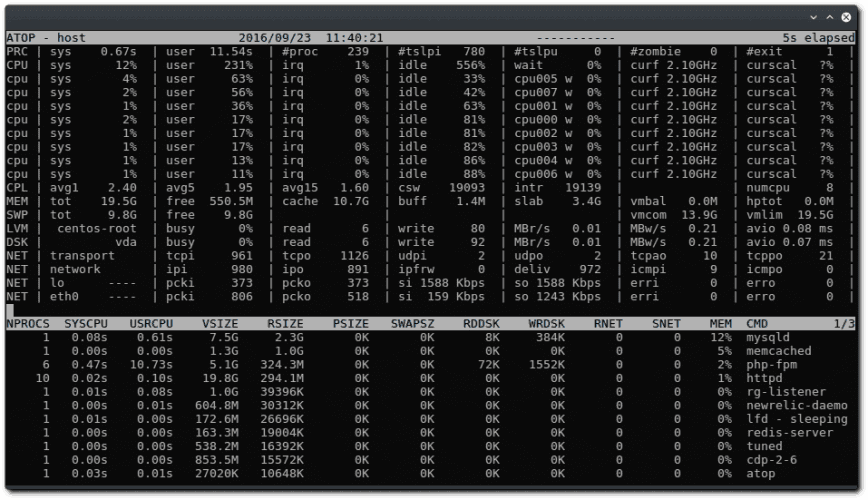Close the terminal window with the X button
Screen dimensions: 868x500
click(x=846, y=17)
